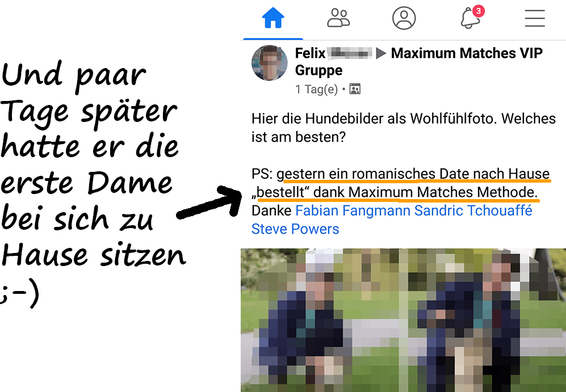Open the Sandric Tchouafe tagged link
Viewport: 566px width, 392px height.
tap(473, 210)
